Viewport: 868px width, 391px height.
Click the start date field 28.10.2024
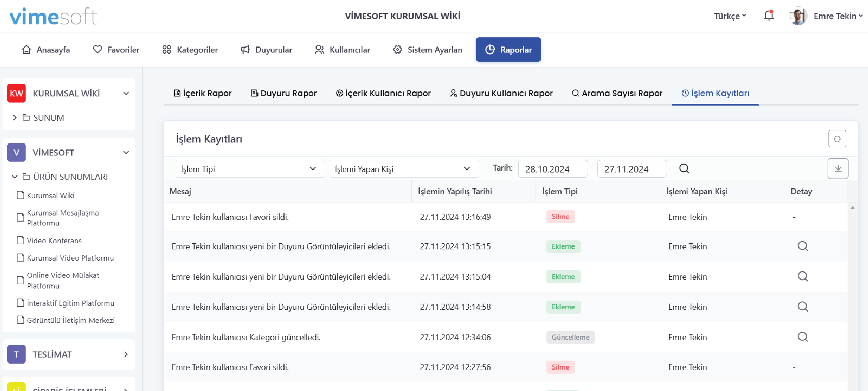[x=553, y=169]
